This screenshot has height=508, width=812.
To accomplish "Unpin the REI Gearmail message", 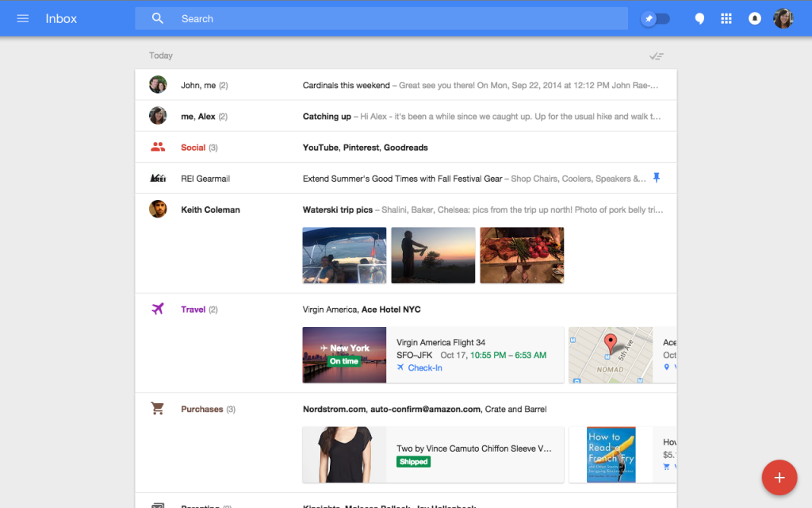I will pos(656,178).
